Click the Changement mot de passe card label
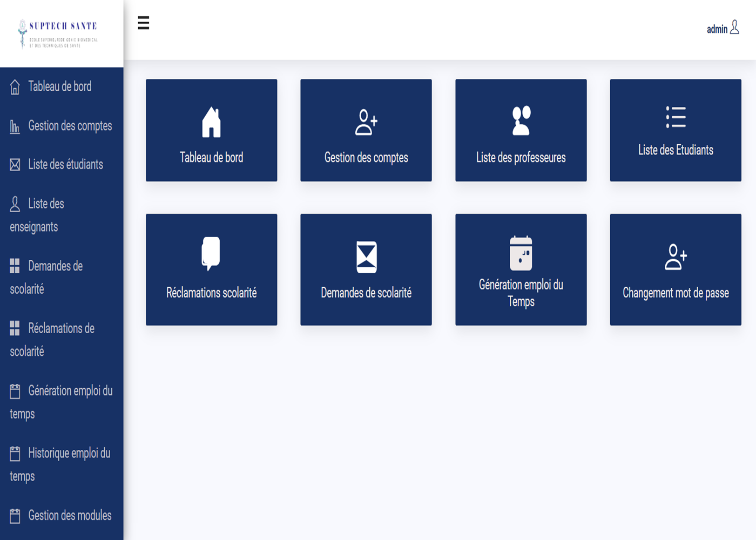 point(676,293)
